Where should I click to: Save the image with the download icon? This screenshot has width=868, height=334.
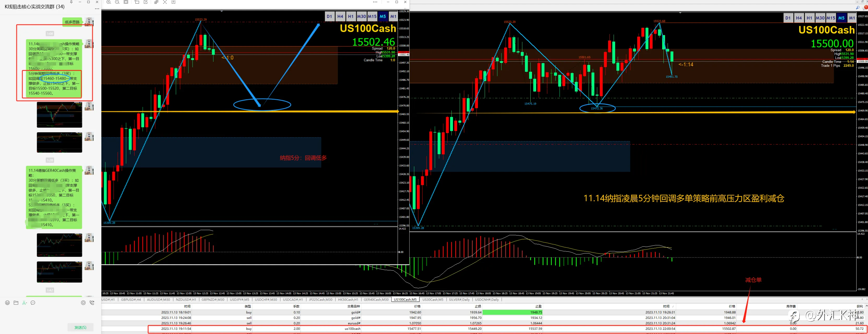click(173, 2)
